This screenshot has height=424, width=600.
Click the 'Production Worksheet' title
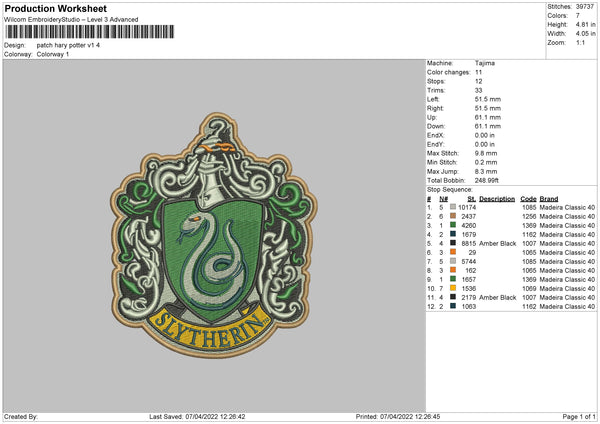click(x=55, y=8)
